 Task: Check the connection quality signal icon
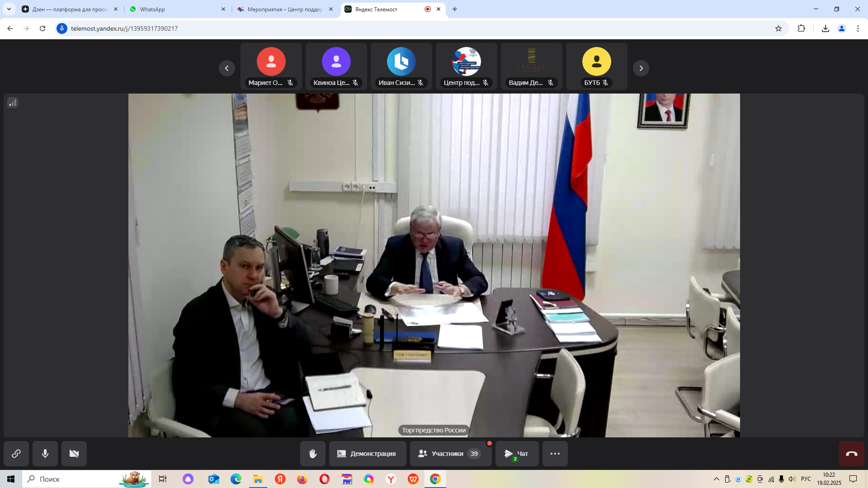(13, 103)
